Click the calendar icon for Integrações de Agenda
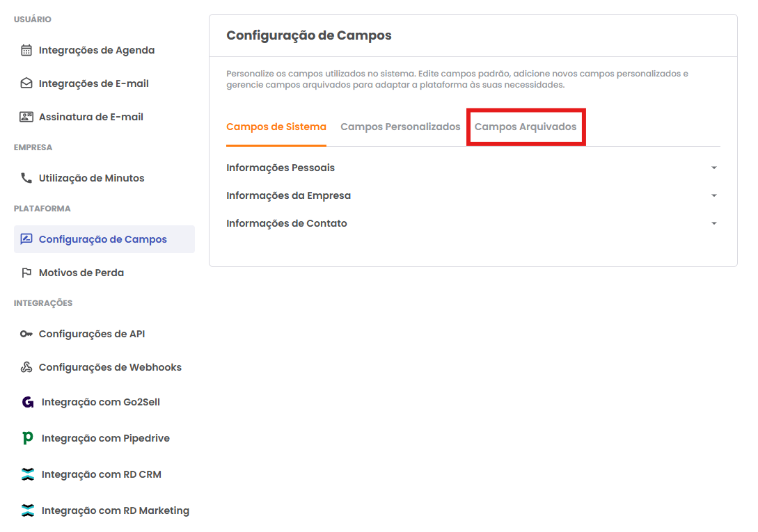The image size is (758, 532). (26, 50)
